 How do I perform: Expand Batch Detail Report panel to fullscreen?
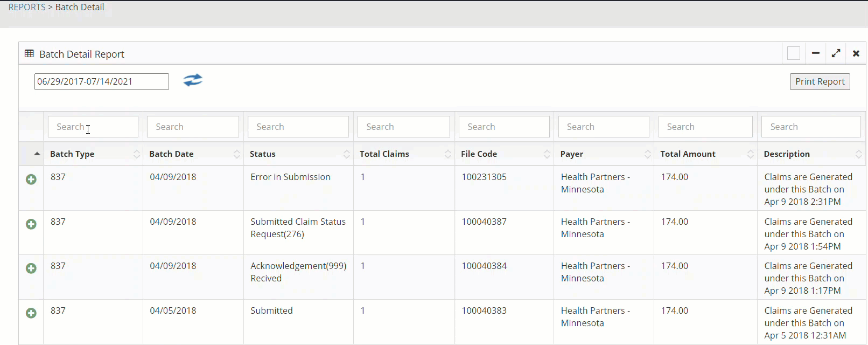[836, 53]
